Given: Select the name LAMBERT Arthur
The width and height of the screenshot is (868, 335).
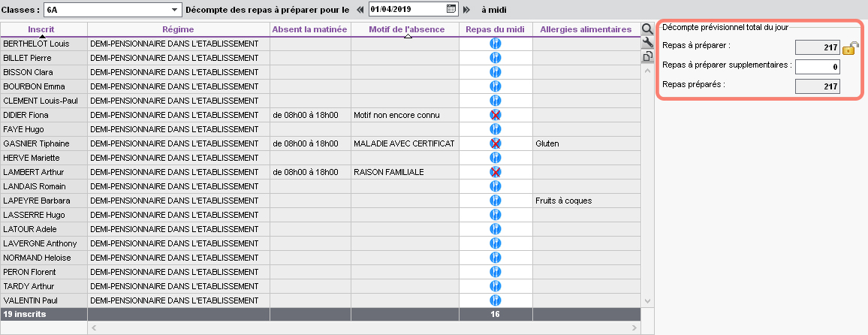Looking at the screenshot, I should tap(33, 172).
